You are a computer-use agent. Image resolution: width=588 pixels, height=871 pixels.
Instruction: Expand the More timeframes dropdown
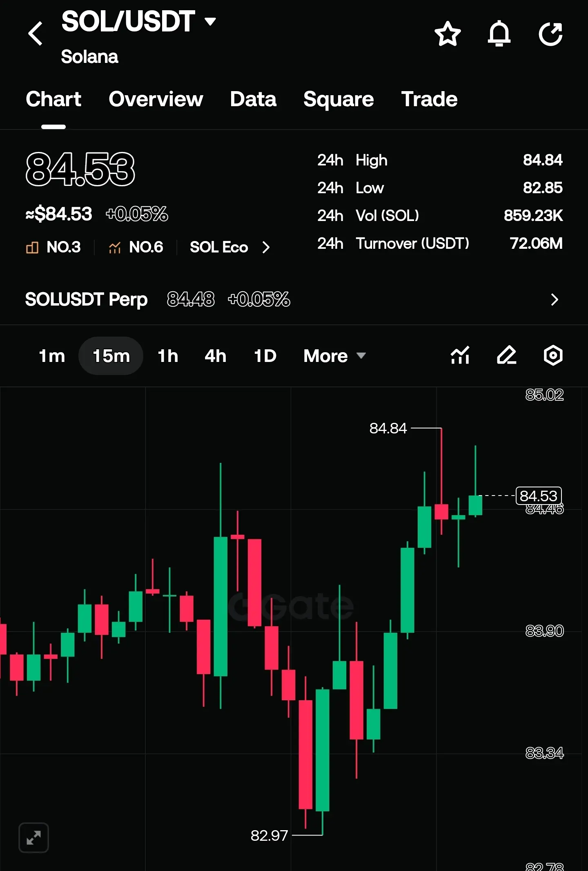tap(334, 356)
